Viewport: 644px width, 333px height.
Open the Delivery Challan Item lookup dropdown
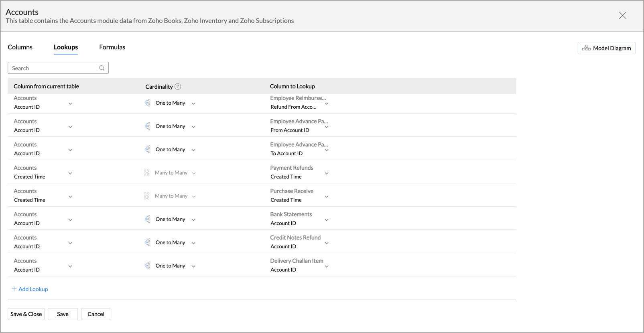pyautogui.click(x=327, y=266)
